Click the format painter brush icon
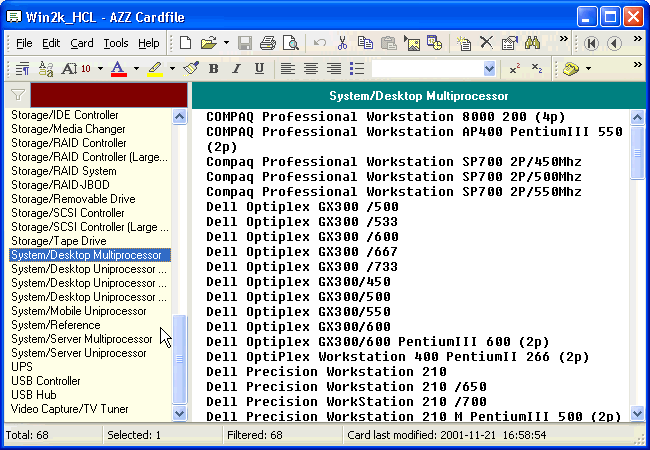The image size is (650, 450). point(191,68)
